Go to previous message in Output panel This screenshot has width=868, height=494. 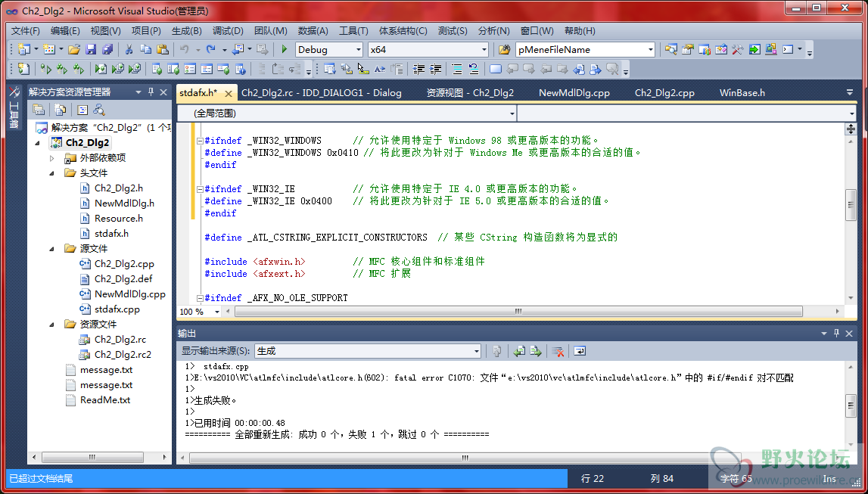[518, 351]
